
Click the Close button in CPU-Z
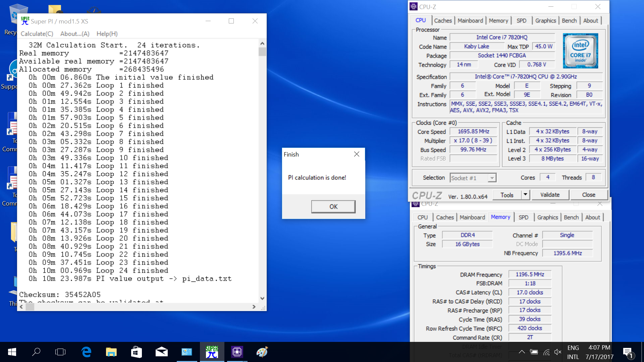click(x=589, y=195)
